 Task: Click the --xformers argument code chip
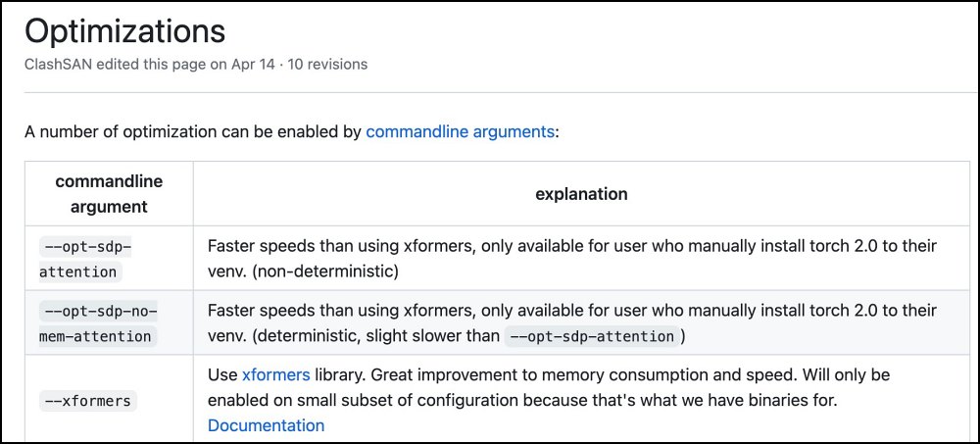85,401
